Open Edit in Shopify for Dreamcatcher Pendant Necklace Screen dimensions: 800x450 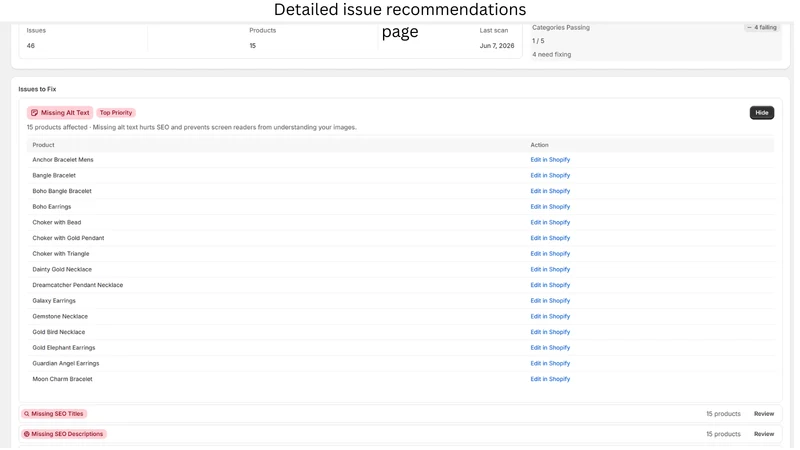tap(550, 285)
